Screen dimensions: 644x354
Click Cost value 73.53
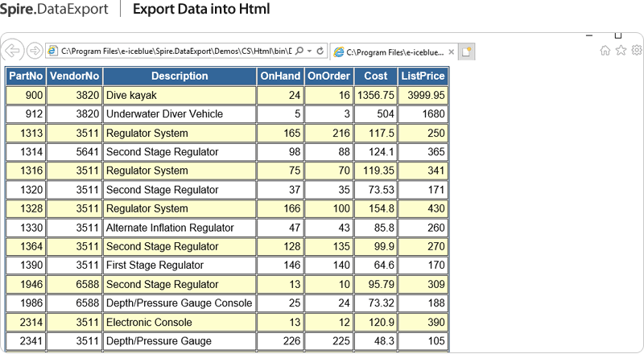375,190
